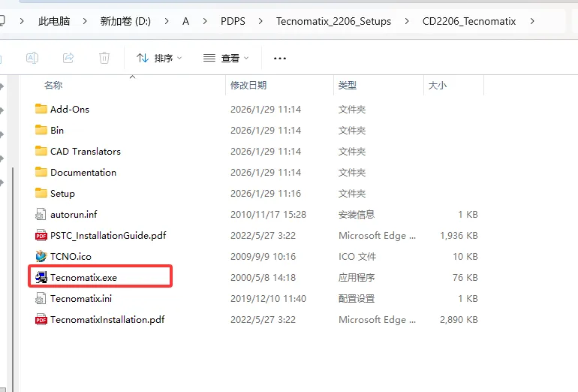Image resolution: width=578 pixels, height=392 pixels.
Task: Click the 2009/9/9 10:16 date cell
Action: 263,256
